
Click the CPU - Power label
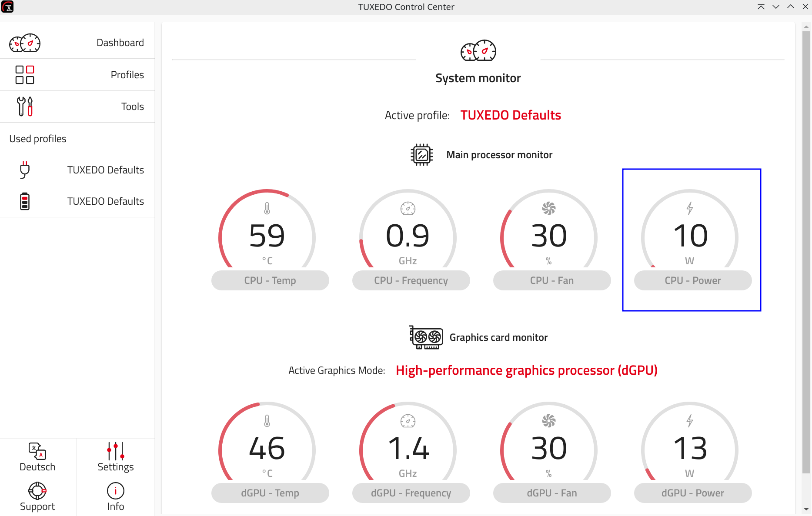tap(693, 280)
